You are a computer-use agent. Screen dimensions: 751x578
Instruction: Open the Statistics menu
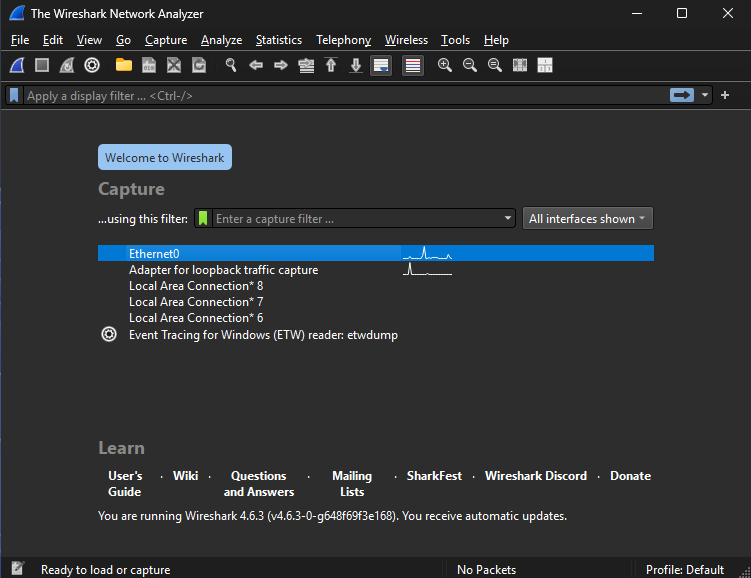[279, 40]
